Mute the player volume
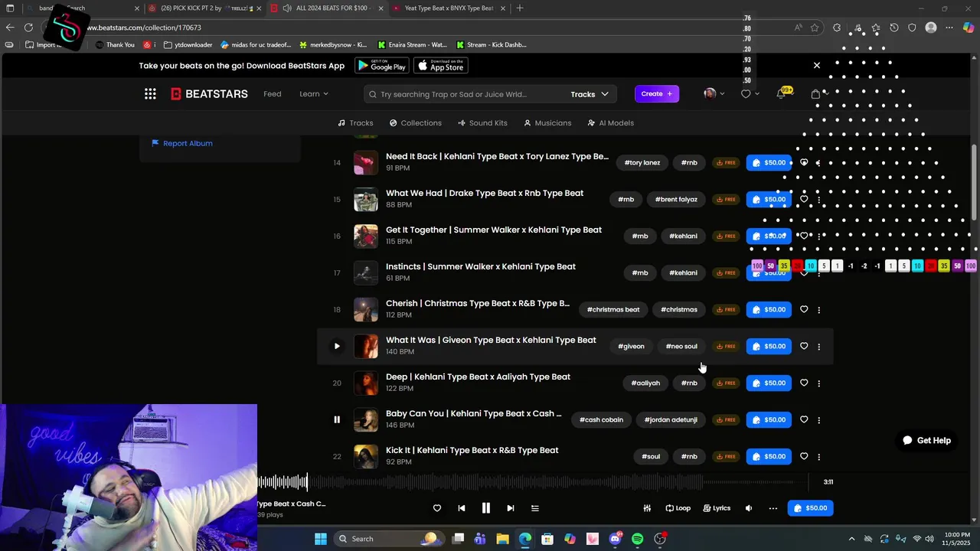Image resolution: width=980 pixels, height=551 pixels. pos(749,508)
